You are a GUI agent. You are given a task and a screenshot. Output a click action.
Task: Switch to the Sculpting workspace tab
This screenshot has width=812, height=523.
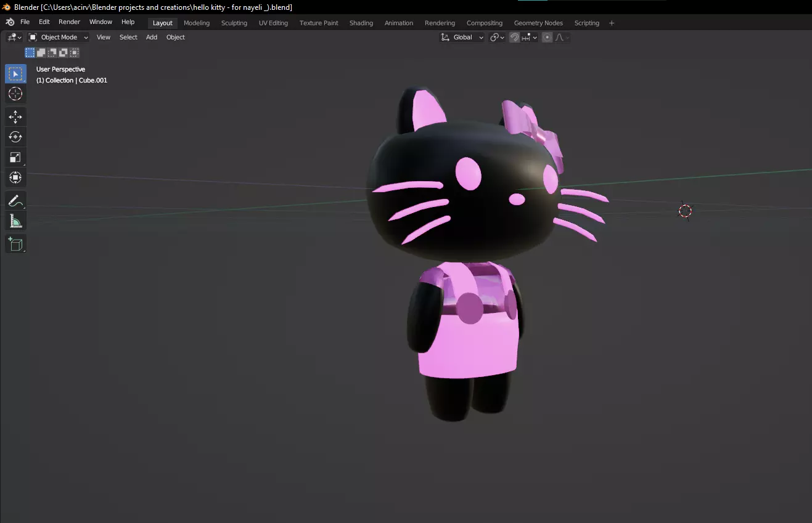(234, 23)
